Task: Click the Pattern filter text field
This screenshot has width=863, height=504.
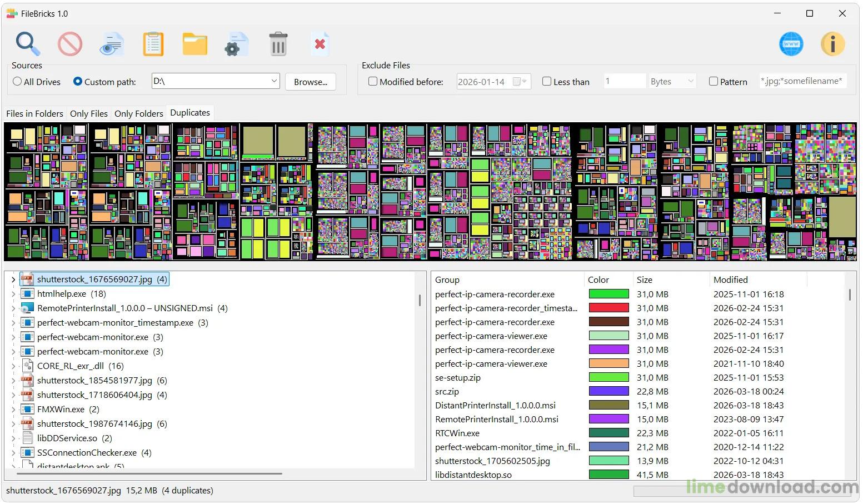Action: pos(803,81)
